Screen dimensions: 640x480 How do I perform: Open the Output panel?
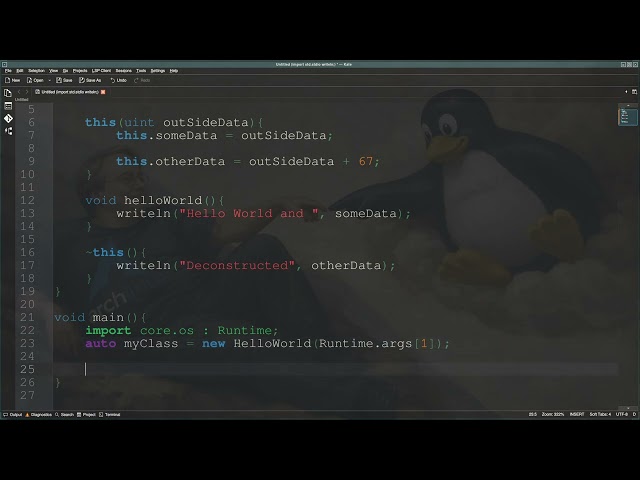point(13,415)
